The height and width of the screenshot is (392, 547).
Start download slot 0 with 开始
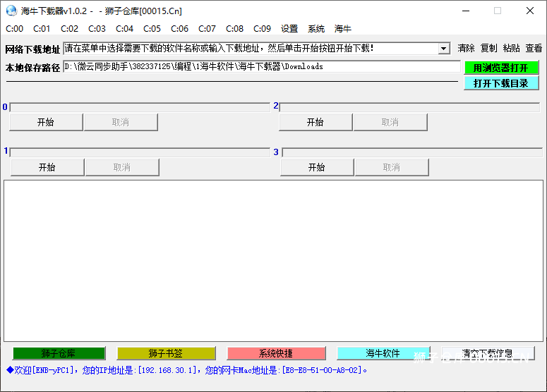click(46, 122)
